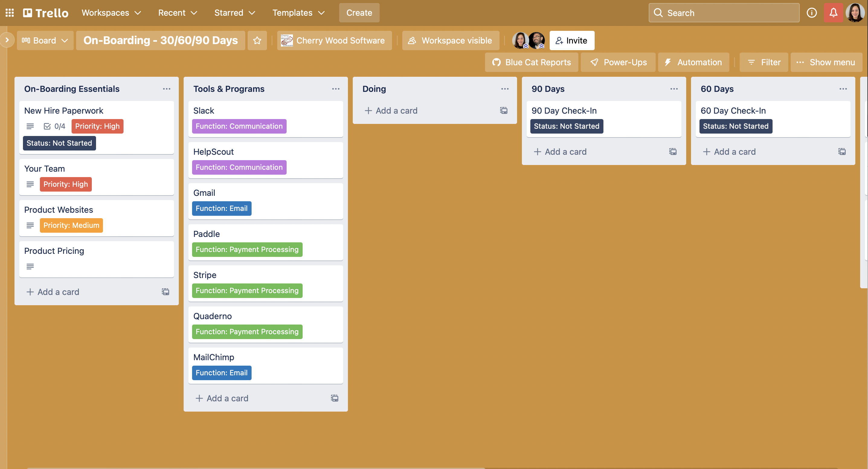Open Show menu on the right
The image size is (868, 469).
pos(826,62)
